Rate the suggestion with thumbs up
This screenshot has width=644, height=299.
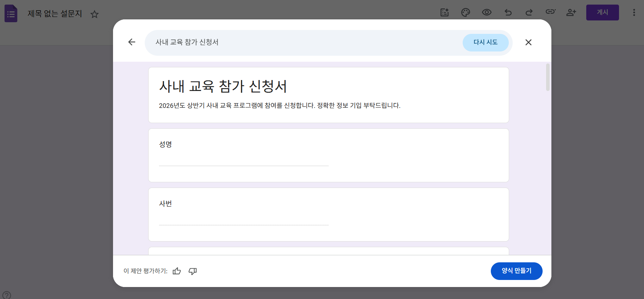pyautogui.click(x=177, y=271)
